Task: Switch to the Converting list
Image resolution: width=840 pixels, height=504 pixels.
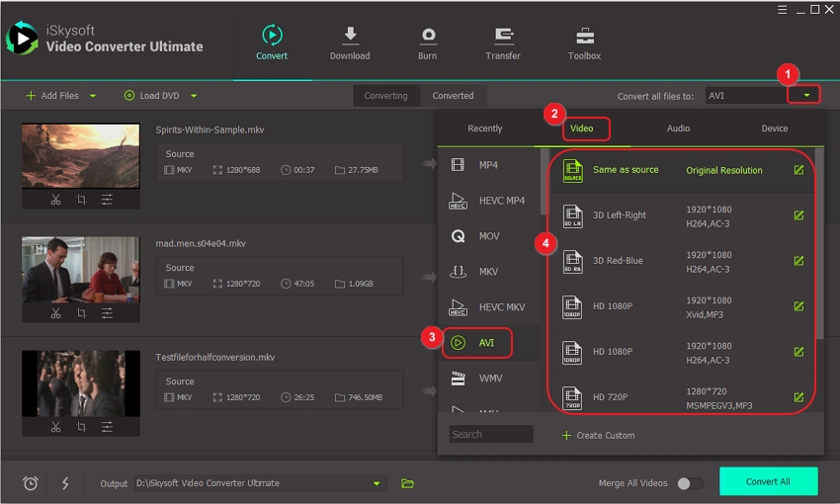Action: [385, 96]
